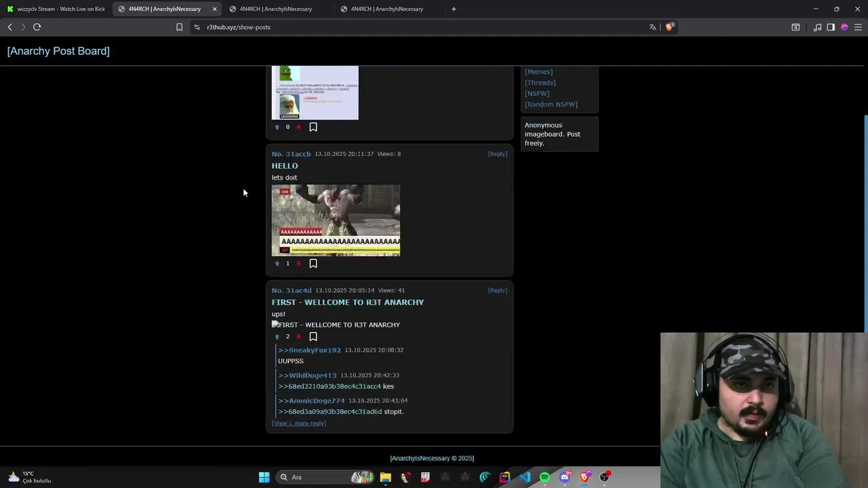Open the purple Leo AI icon in the toolbar

pyautogui.click(x=844, y=27)
